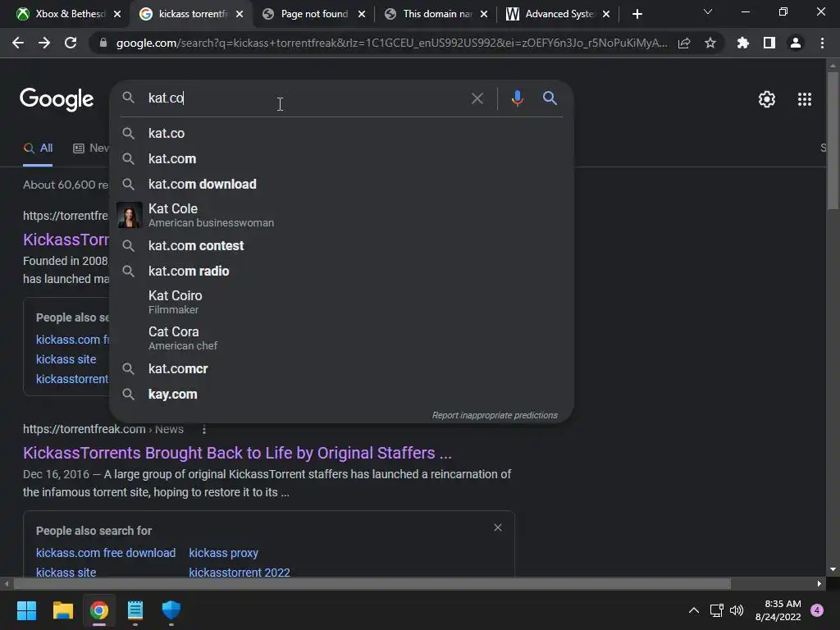Close the Xbox & Bethesda tab
The width and height of the screenshot is (840, 630).
[117, 14]
